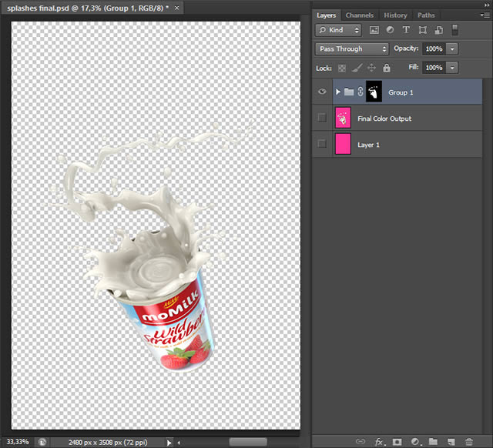Click the horizontal scrollbar thumb
The width and height of the screenshot is (493, 448).
pos(248,442)
